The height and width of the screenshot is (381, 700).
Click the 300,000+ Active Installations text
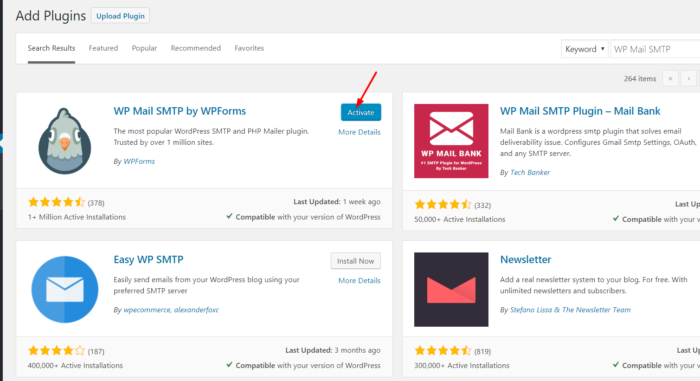[462, 365]
